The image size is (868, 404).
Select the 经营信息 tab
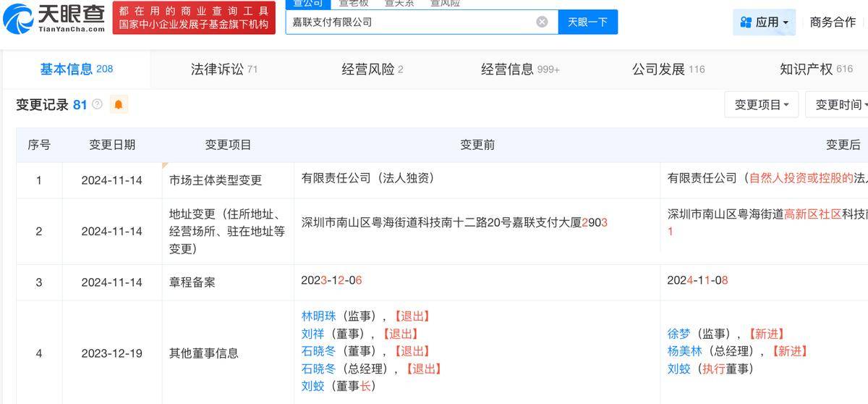pyautogui.click(x=519, y=70)
